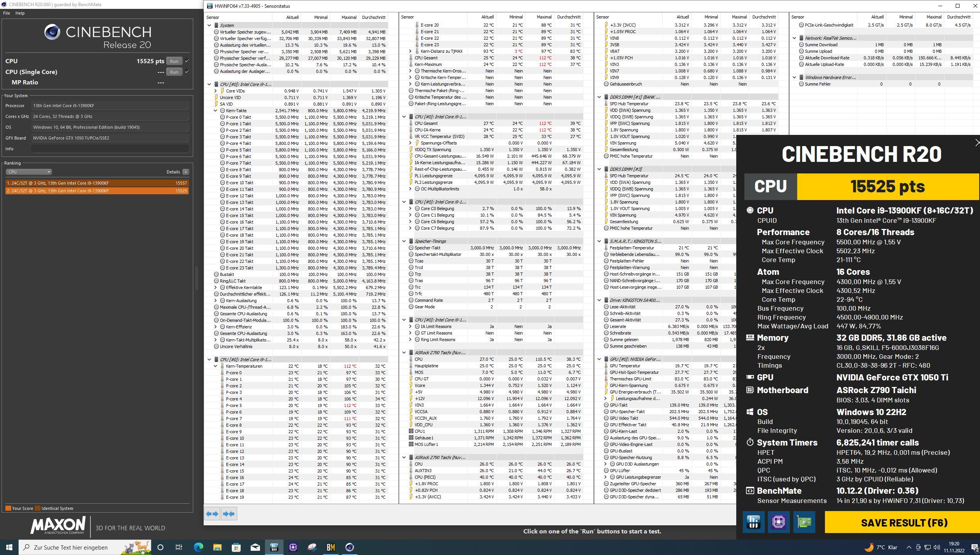Collapse the Network RealTek group

click(794, 38)
